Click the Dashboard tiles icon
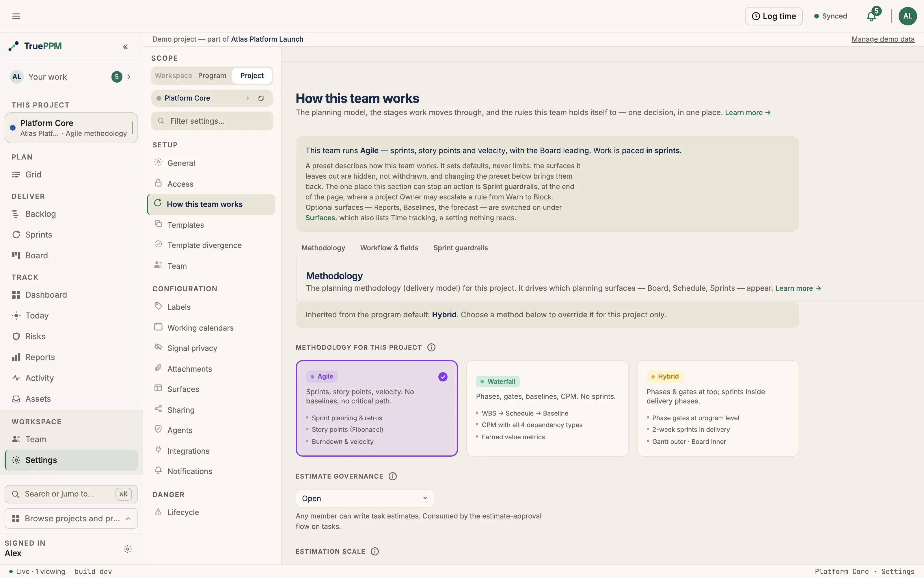 16,295
